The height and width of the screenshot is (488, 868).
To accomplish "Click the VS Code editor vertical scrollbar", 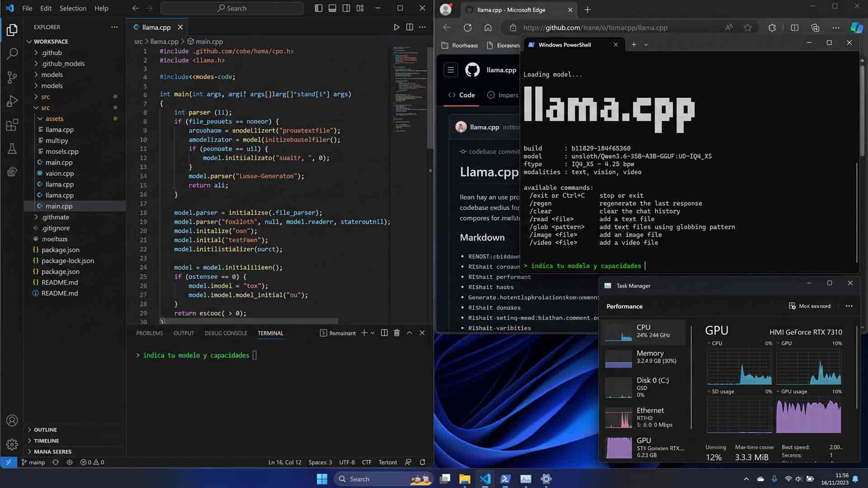I will [430, 97].
